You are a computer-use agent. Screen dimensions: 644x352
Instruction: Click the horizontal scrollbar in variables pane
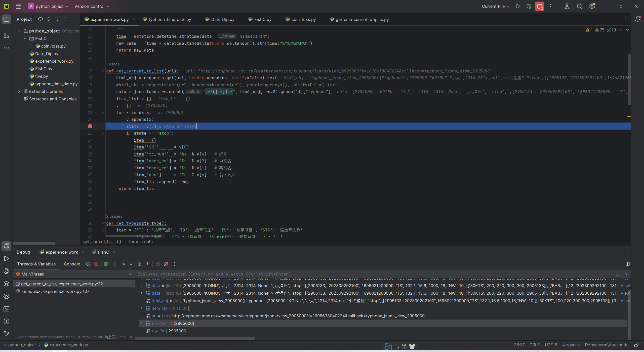(195, 339)
